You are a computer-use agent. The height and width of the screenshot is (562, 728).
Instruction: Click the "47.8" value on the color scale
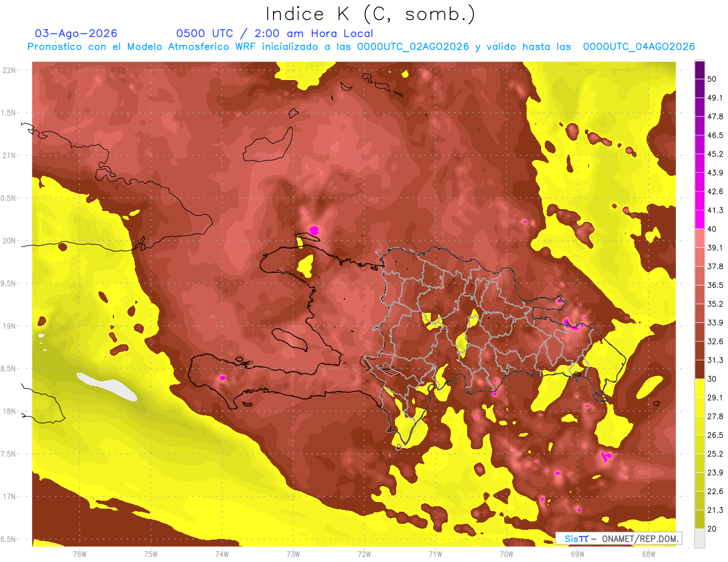click(x=715, y=116)
